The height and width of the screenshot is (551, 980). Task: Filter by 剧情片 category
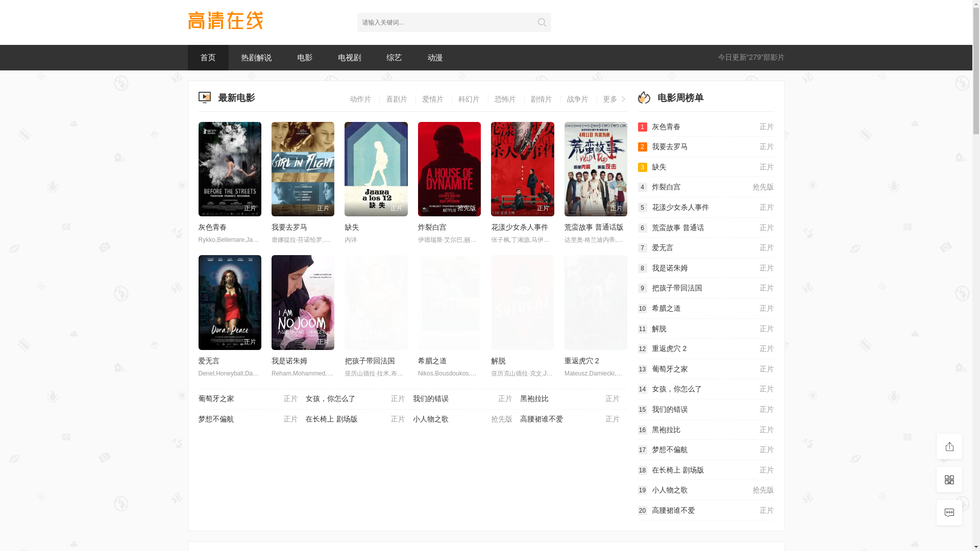pyautogui.click(x=542, y=99)
